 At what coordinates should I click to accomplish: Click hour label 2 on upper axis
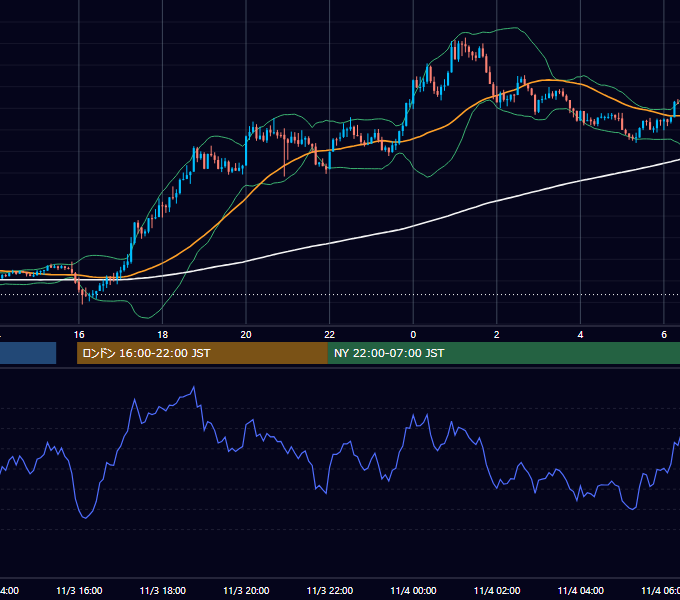tap(497, 335)
